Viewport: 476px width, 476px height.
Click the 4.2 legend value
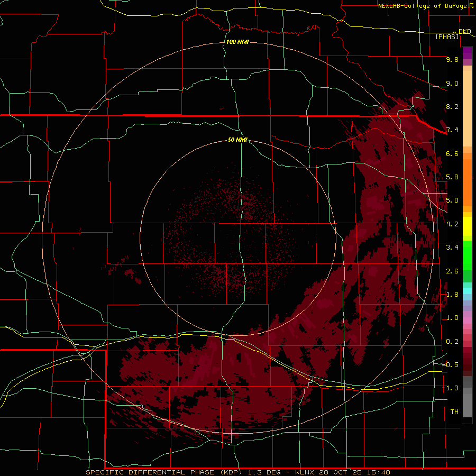452,224
